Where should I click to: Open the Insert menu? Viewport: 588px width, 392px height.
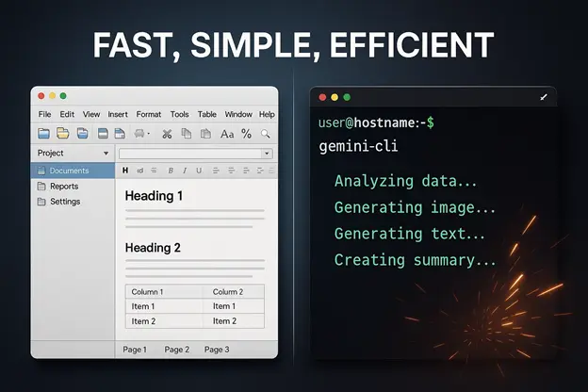click(118, 114)
